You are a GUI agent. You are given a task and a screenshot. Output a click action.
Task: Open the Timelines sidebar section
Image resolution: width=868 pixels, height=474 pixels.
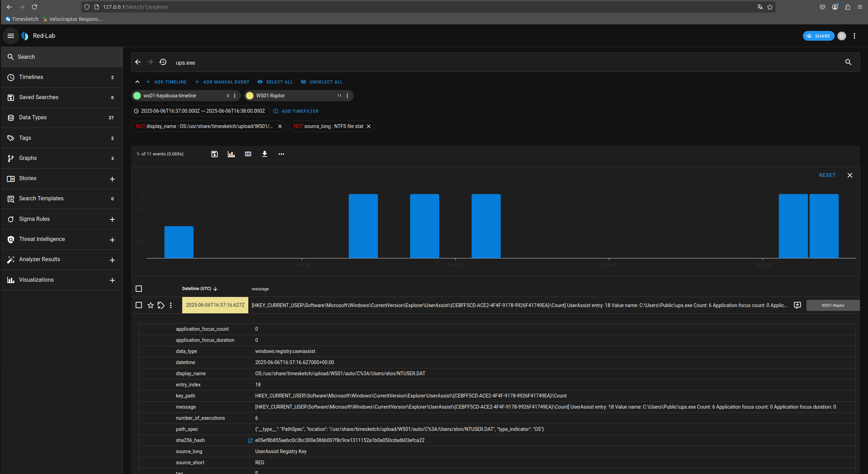coord(62,77)
